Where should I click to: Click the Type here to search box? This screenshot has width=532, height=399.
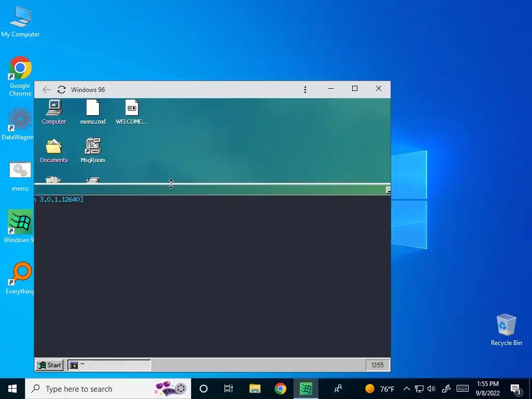[108, 389]
